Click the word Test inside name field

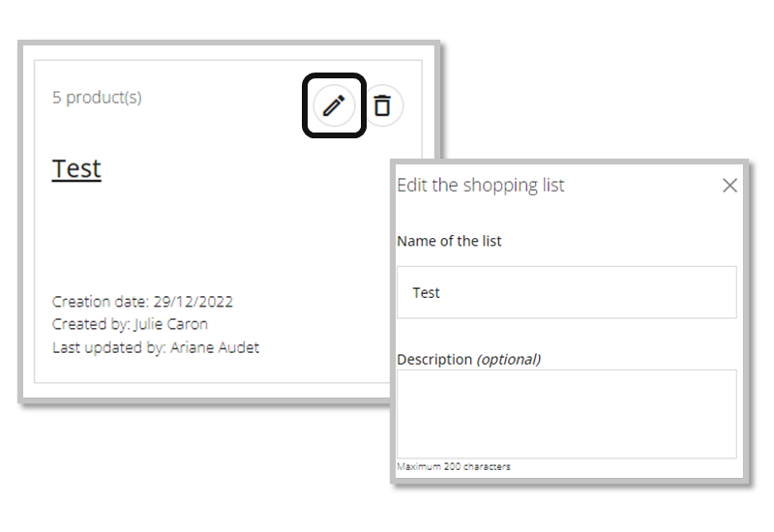(427, 292)
